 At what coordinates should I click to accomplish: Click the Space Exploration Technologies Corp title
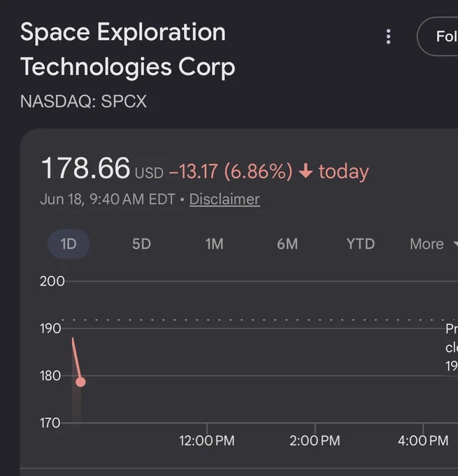128,49
